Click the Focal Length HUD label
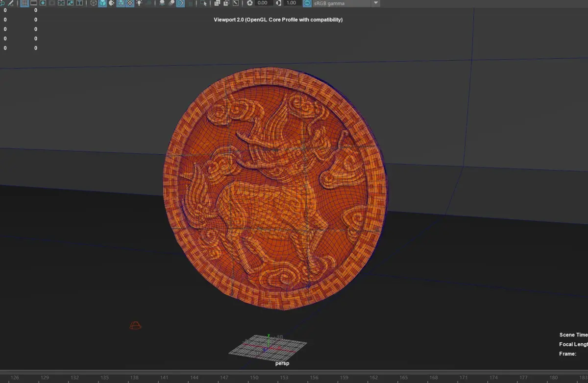588x383 pixels. point(573,344)
